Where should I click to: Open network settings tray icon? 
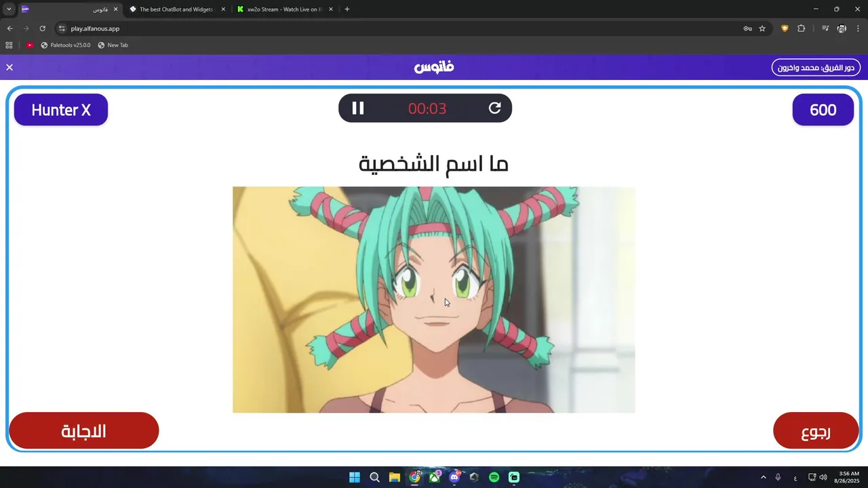[x=812, y=477]
